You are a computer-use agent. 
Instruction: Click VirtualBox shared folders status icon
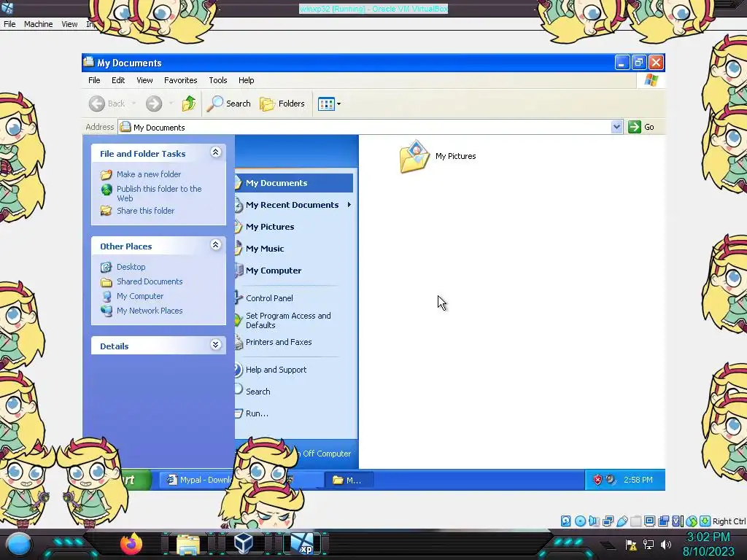635,521
